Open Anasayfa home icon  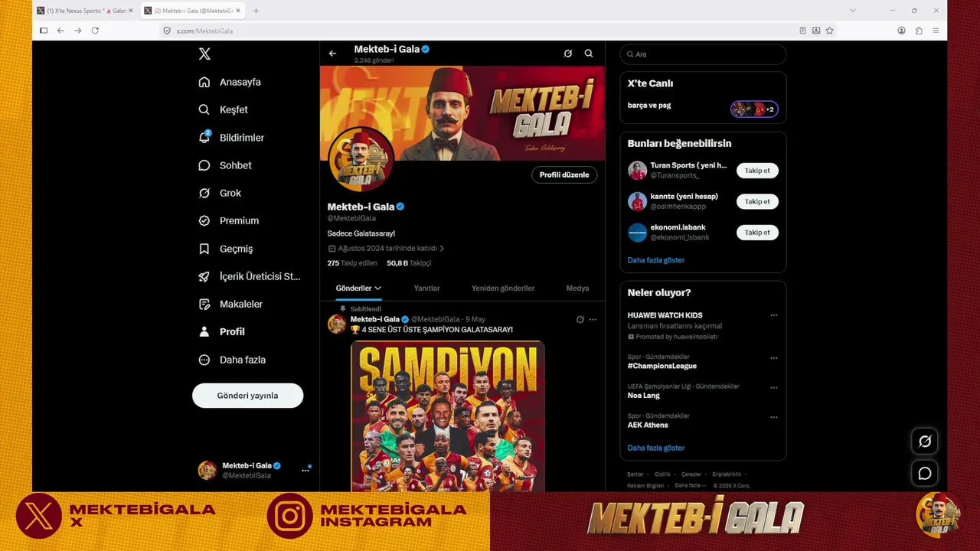tap(204, 82)
